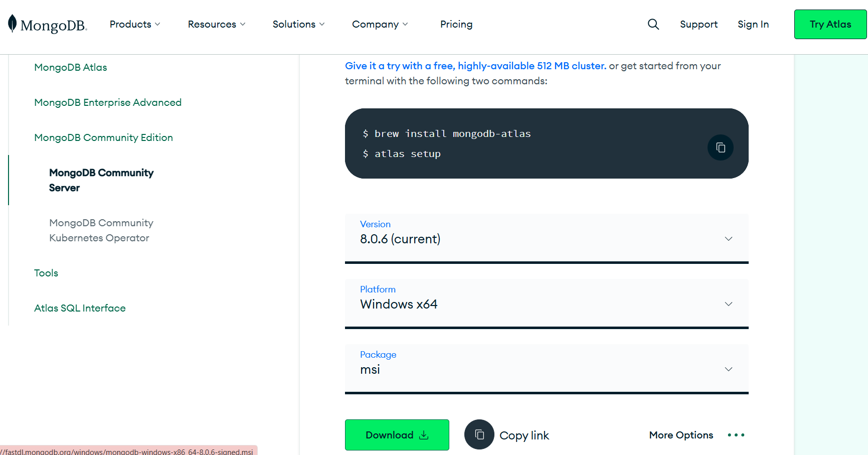Open the More Options three-dot icon

click(x=736, y=435)
